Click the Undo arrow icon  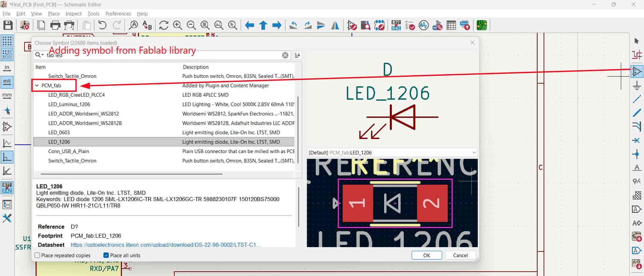pyautogui.click(x=102, y=25)
